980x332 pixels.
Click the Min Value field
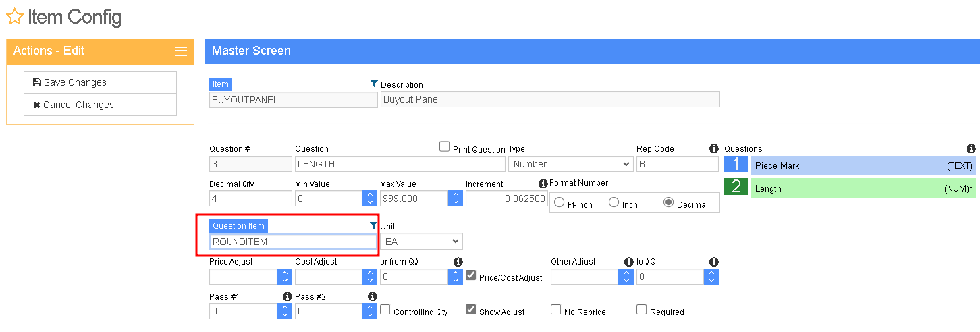[x=329, y=198]
